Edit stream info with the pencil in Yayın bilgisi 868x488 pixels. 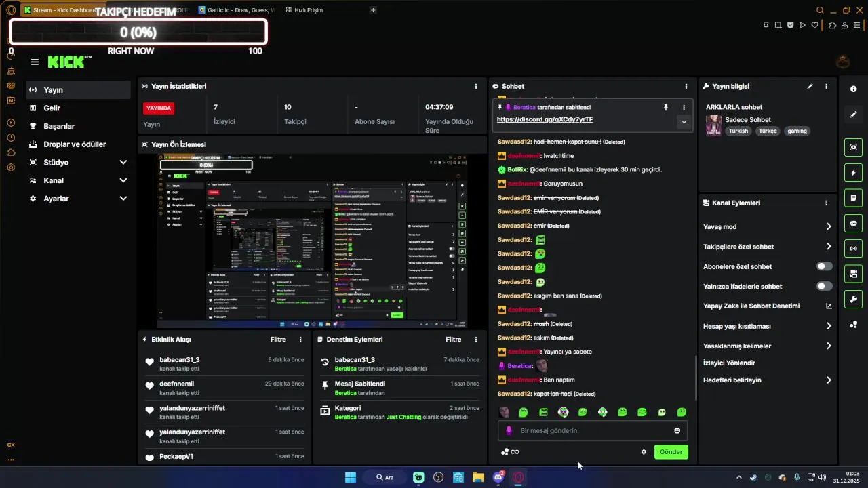[810, 86]
